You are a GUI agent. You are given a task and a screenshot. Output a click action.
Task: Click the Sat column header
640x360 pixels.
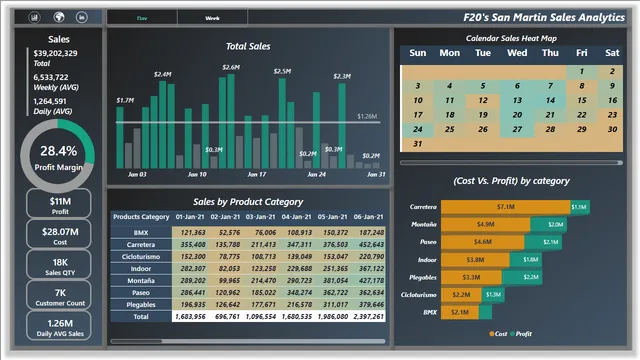tap(612, 53)
